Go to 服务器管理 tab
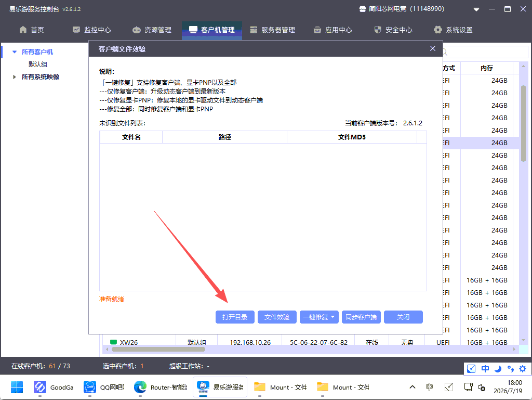 272,30
